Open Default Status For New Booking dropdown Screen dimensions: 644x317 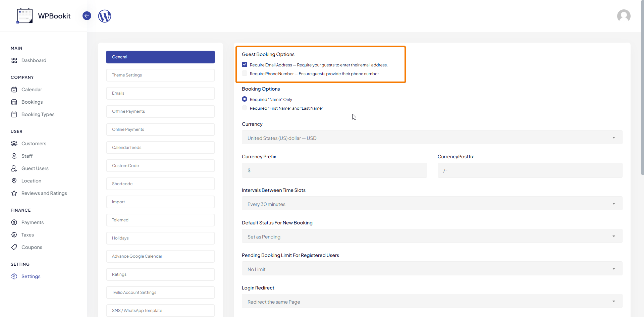432,236
